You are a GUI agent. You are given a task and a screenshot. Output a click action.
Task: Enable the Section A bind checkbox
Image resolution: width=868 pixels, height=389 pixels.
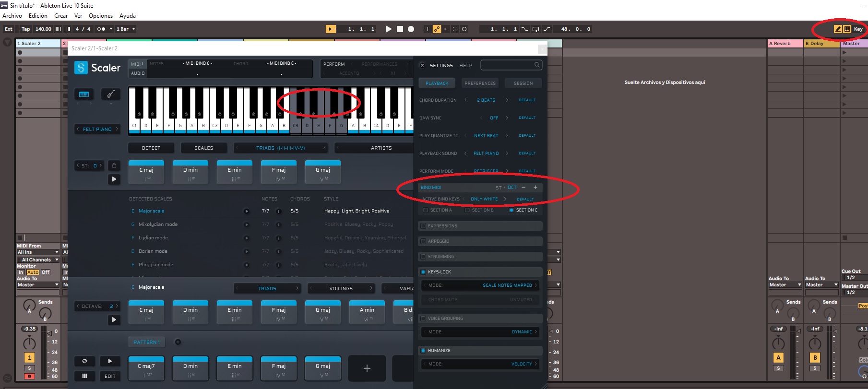(426, 210)
